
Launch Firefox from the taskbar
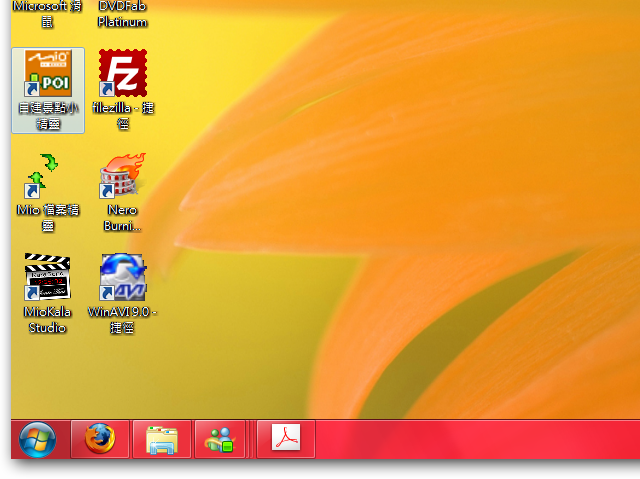pyautogui.click(x=100, y=439)
